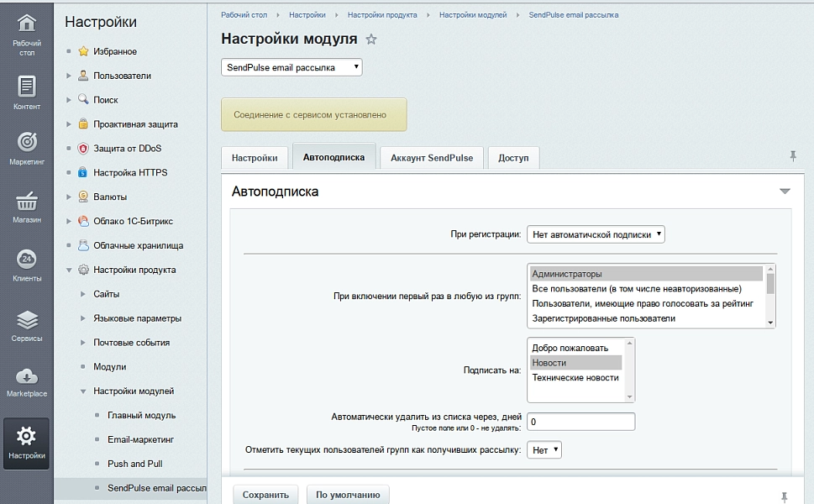The image size is (814, 504).
Task: Open the SendPulse email рассылка module dropdown
Action: click(x=291, y=67)
